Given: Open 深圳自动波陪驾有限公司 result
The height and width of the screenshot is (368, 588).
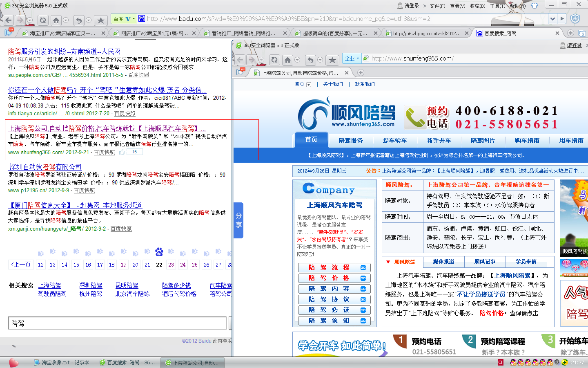Looking at the screenshot, I should point(45,167).
